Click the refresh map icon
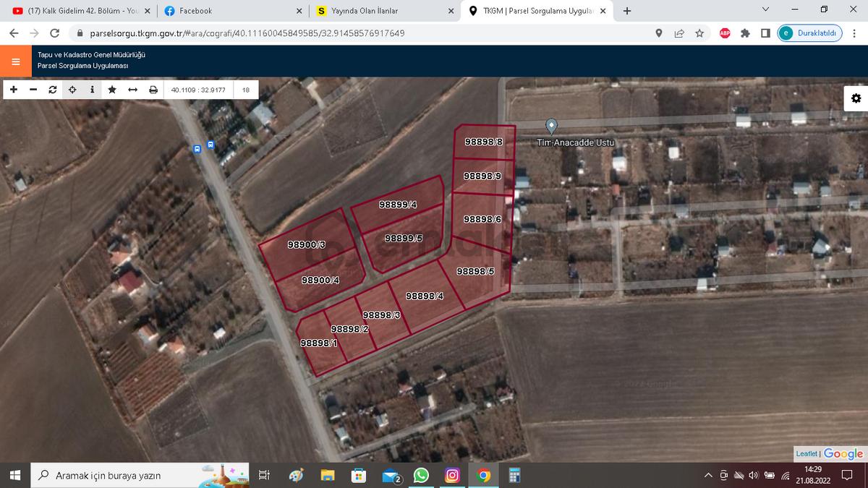868x488 pixels. tap(52, 90)
